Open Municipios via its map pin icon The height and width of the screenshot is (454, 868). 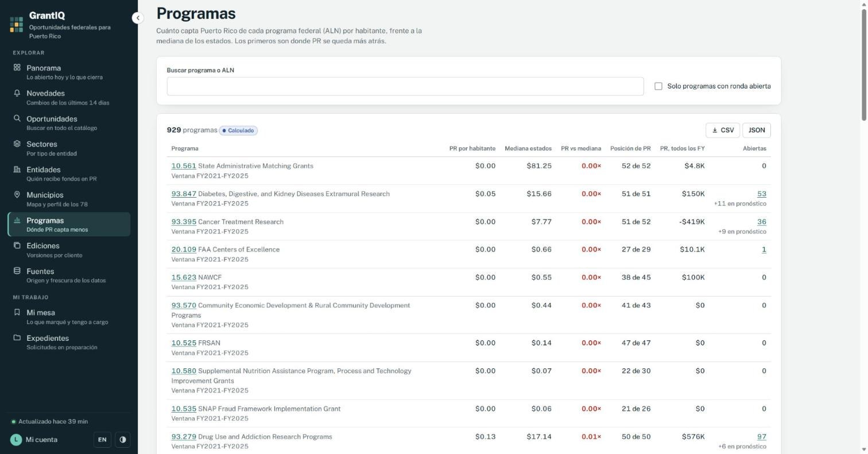[17, 194]
